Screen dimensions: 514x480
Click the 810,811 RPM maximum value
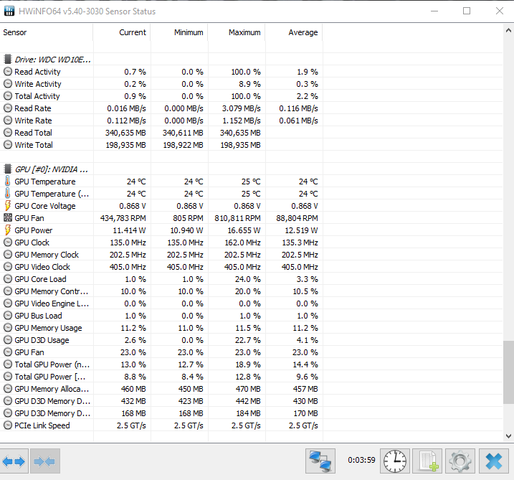(x=237, y=218)
